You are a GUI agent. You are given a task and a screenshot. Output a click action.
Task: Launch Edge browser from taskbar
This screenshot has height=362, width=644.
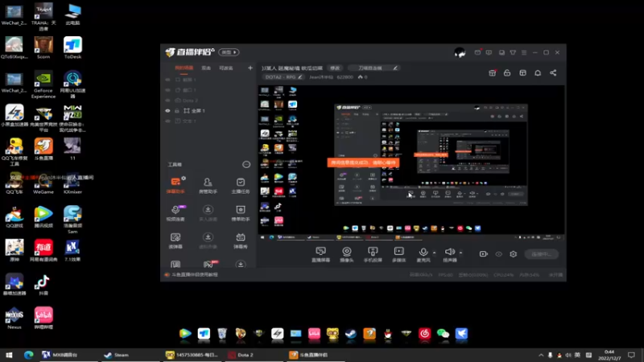point(28,355)
